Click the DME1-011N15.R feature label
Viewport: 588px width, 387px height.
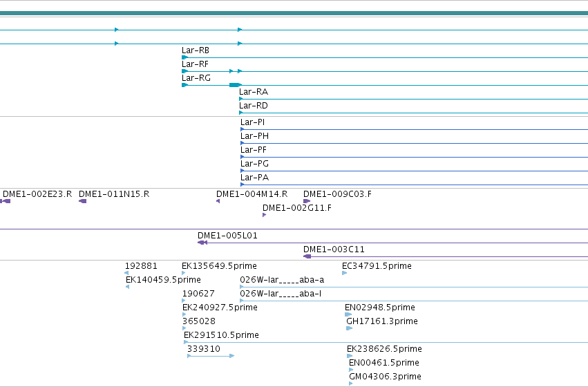[x=114, y=194]
